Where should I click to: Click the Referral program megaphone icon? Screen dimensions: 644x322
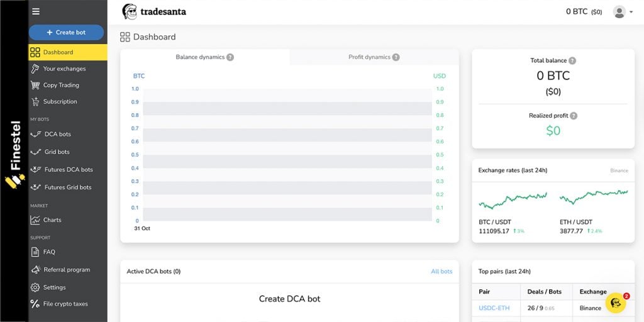point(36,269)
